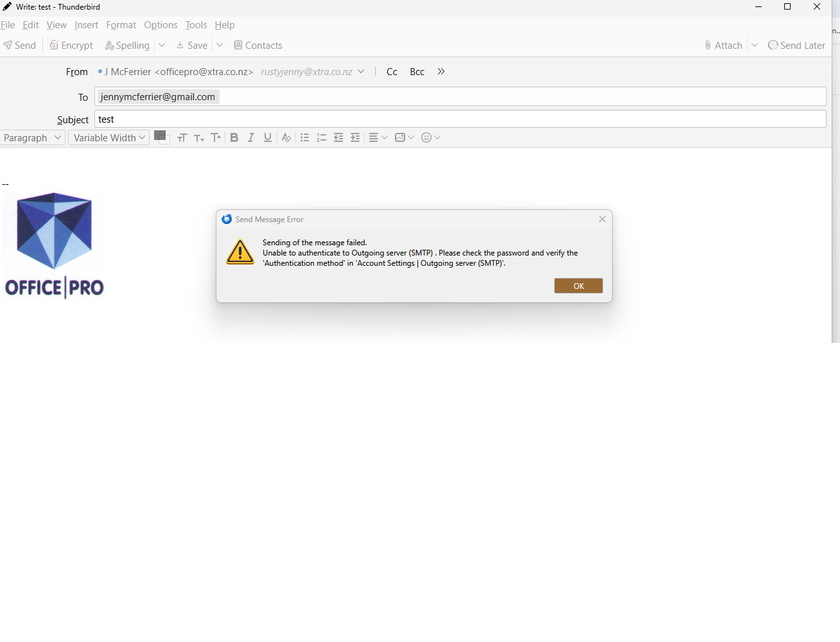Open the Tools menu

[197, 25]
